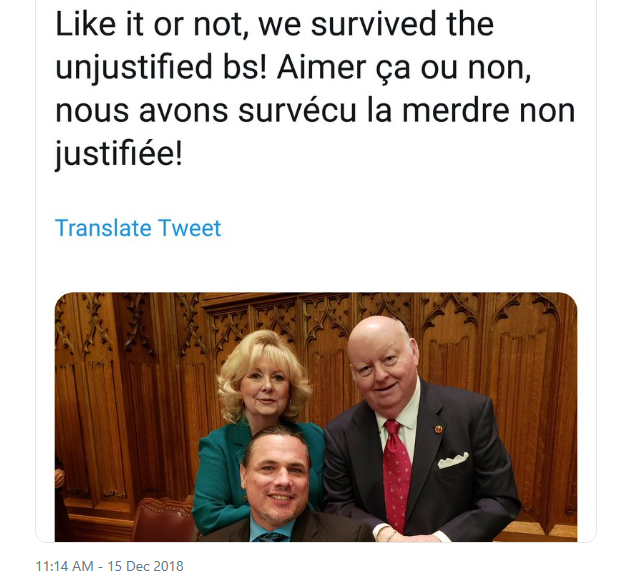Image resolution: width=635 pixels, height=577 pixels.
Task: Open the attached photo of three people
Action: 316,417
